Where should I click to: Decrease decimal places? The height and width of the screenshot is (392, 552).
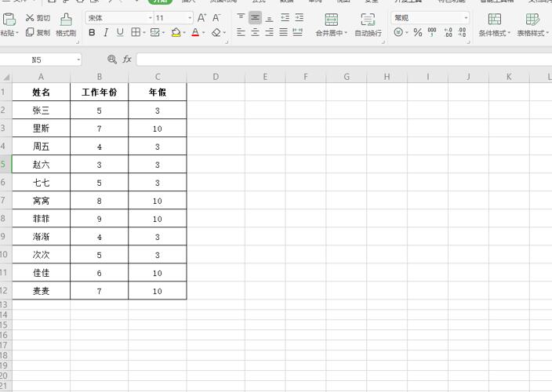click(x=463, y=32)
